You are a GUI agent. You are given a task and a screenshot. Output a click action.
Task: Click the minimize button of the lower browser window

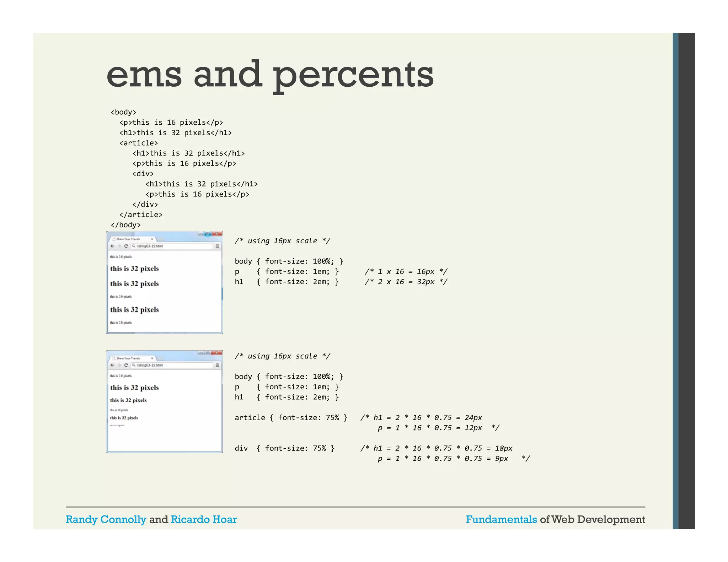201,353
